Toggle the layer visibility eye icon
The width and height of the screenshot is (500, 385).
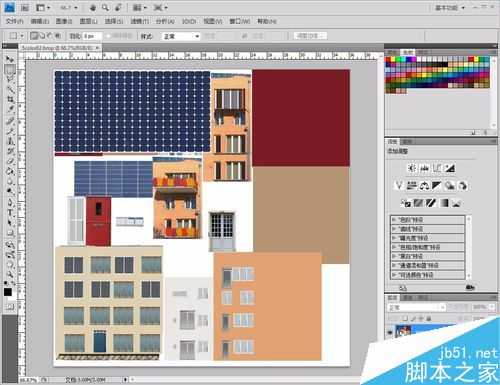pyautogui.click(x=390, y=332)
